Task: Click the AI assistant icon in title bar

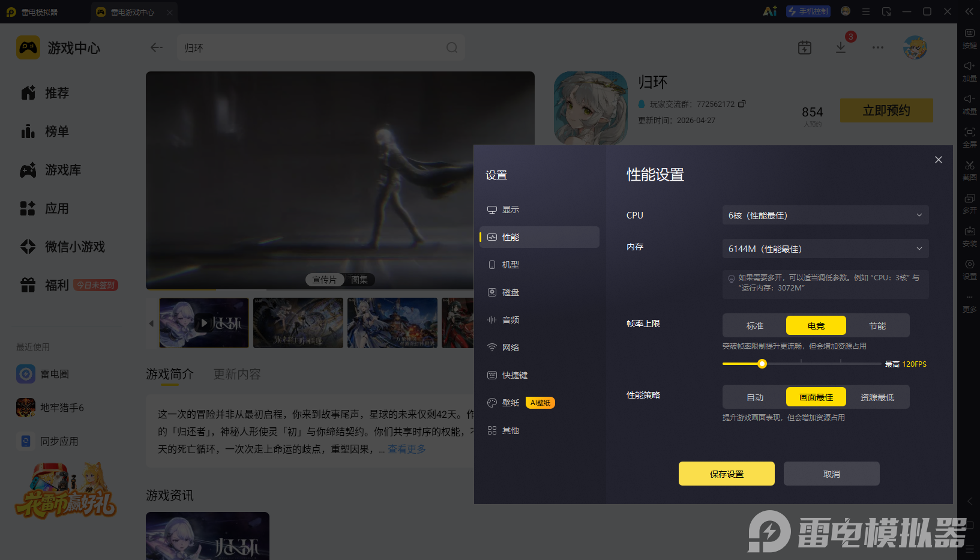Action: pyautogui.click(x=769, y=11)
